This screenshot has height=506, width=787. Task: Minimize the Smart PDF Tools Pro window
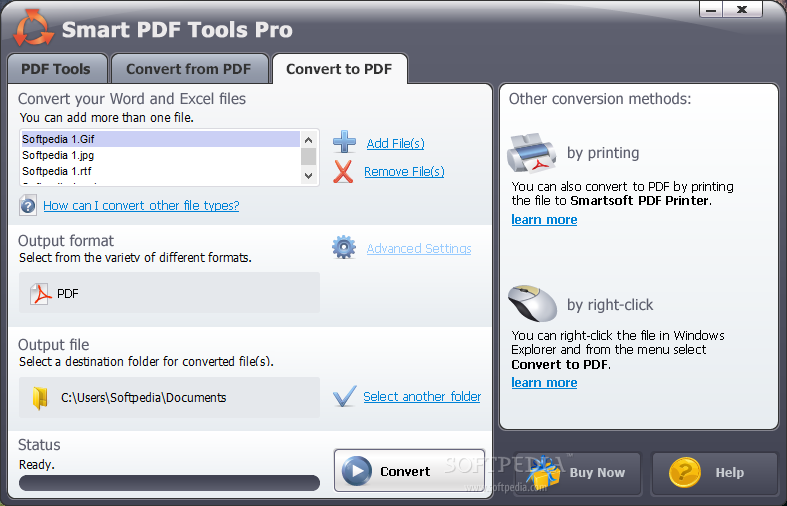tap(711, 9)
